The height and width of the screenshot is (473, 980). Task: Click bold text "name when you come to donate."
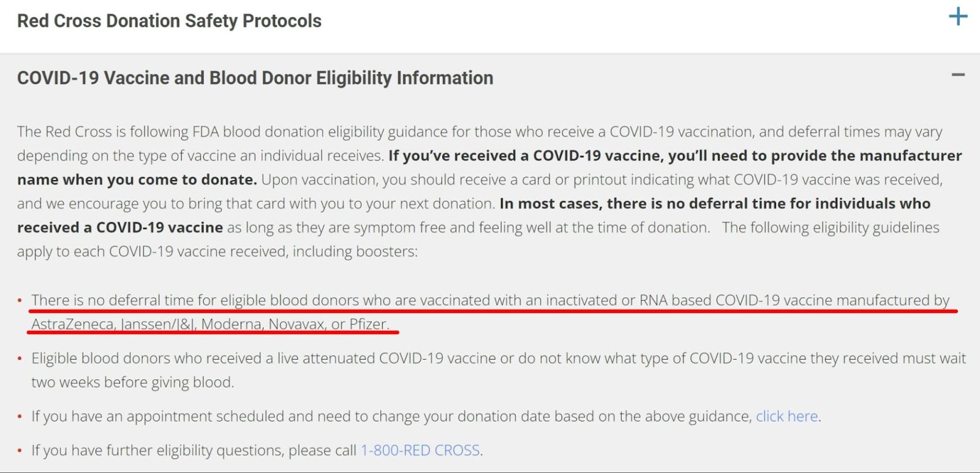coord(137,180)
